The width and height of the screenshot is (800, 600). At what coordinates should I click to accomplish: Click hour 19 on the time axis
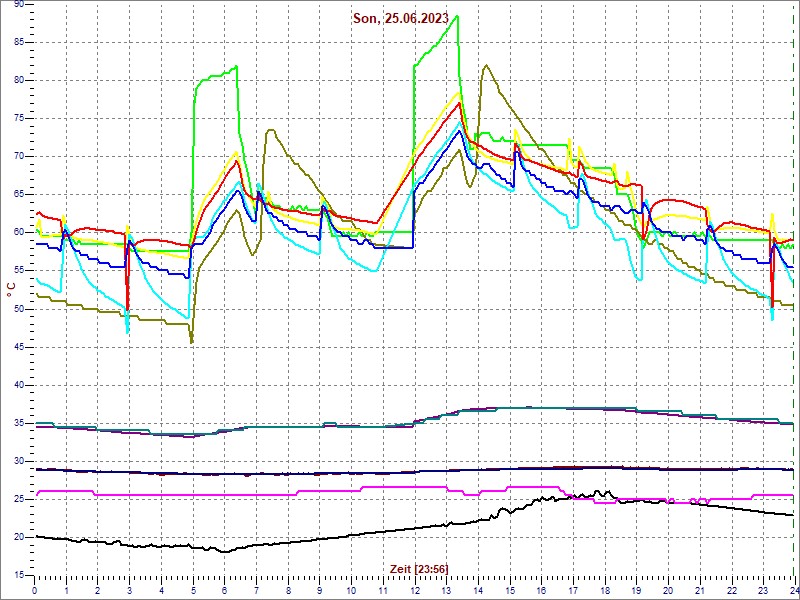[637, 590]
